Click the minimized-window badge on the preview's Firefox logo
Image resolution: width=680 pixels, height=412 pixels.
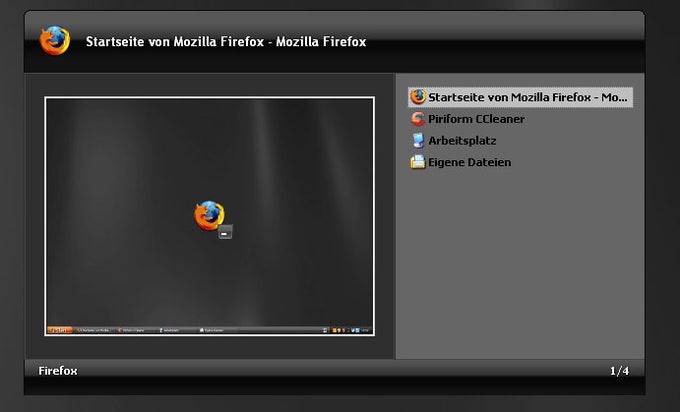(x=225, y=232)
